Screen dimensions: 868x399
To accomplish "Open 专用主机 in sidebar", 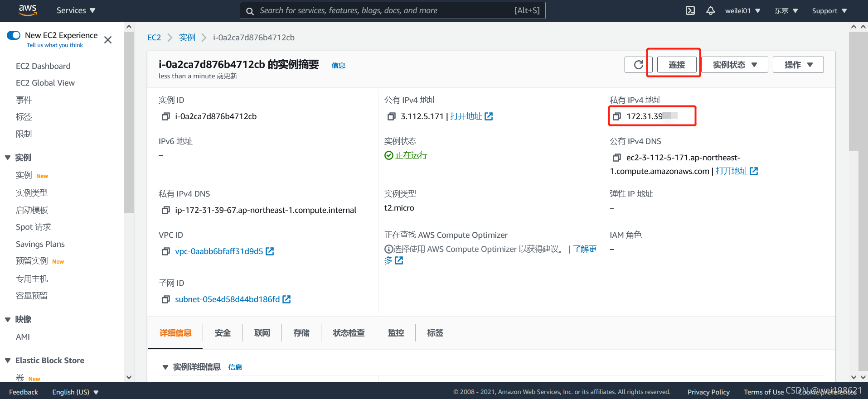I will pyautogui.click(x=32, y=279).
